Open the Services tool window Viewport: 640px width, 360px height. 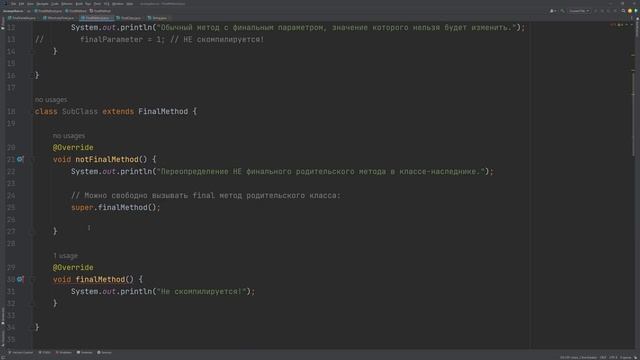pyautogui.click(x=104, y=352)
